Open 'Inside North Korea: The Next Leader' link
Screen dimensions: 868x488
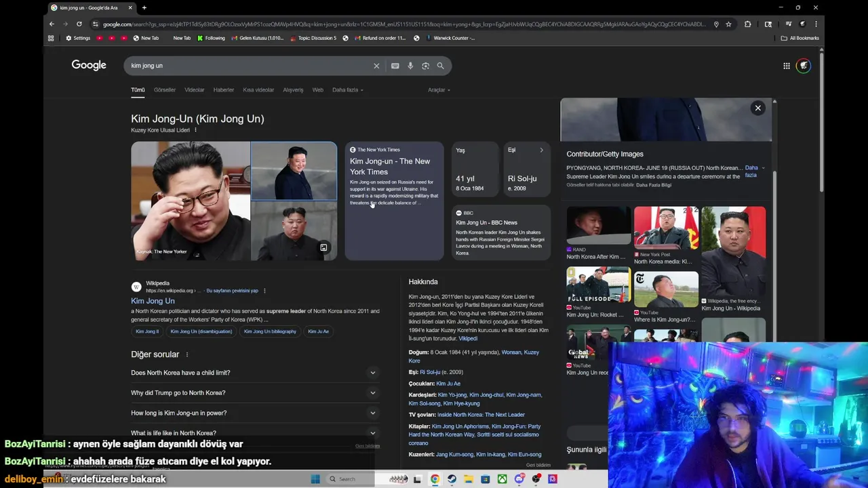481,415
